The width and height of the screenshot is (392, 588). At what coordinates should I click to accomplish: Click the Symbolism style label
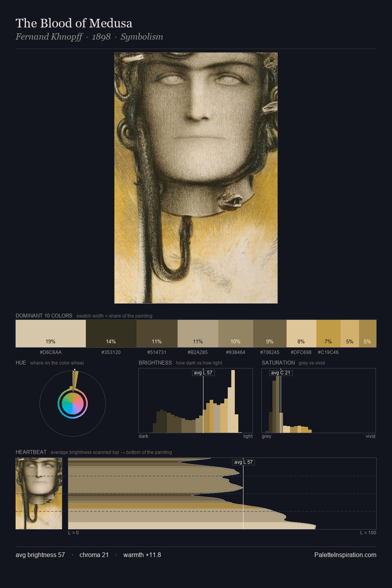[142, 37]
